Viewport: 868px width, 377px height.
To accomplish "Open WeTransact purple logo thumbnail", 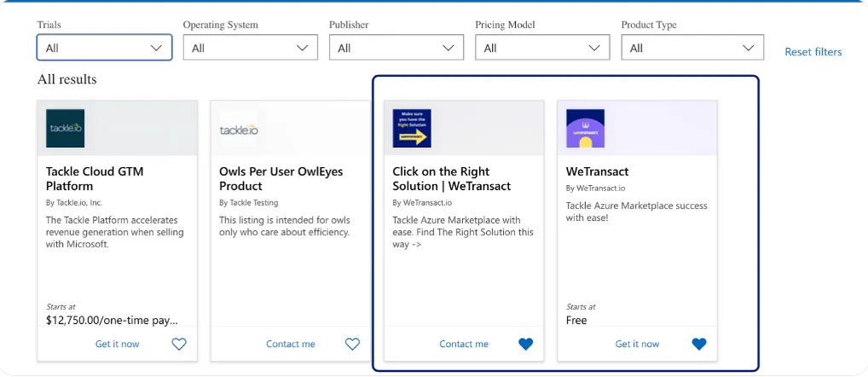I will pyautogui.click(x=585, y=129).
